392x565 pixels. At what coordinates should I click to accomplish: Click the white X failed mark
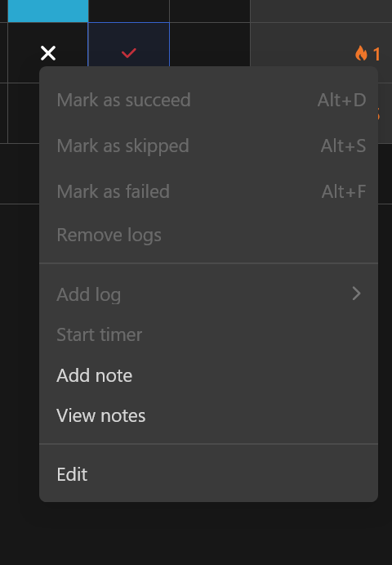[x=48, y=53]
